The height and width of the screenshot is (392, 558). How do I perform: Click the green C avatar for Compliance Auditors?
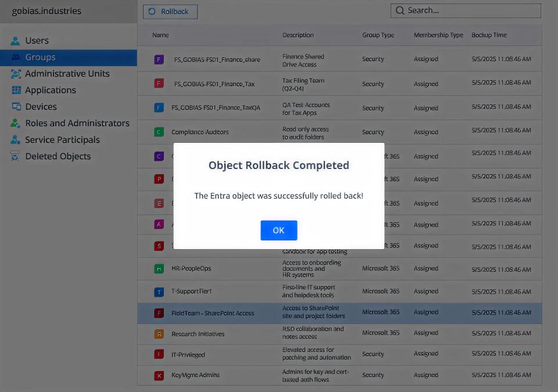click(x=159, y=132)
